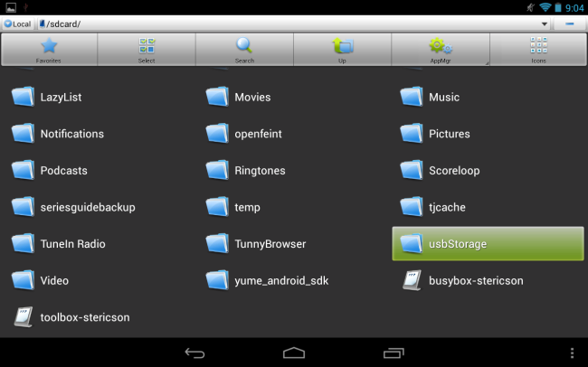Open the LazyList folder icon
This screenshot has height=367, width=588.
23,97
